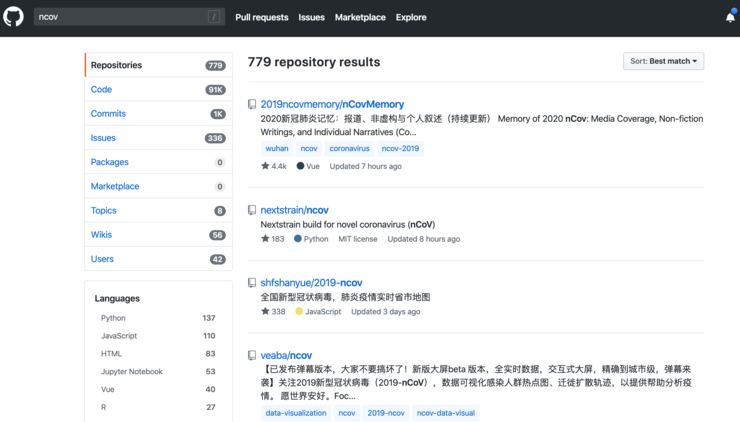The image size is (740, 422).
Task: Filter results by Jupyter Notebook language
Action: click(158, 372)
